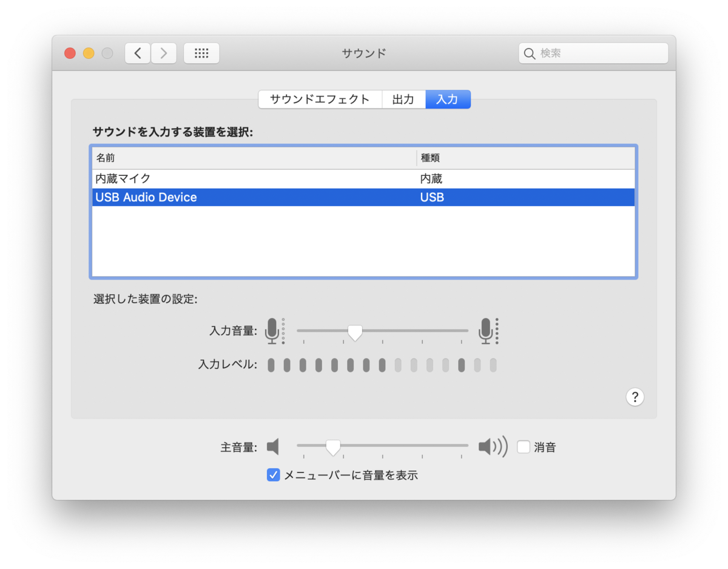Switch to the 出力 tab

tap(403, 99)
